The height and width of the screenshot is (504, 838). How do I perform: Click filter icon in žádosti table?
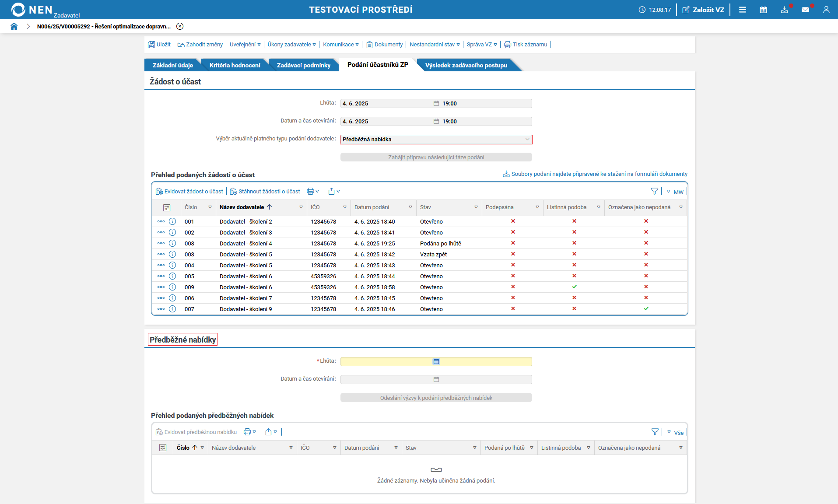pyautogui.click(x=655, y=192)
